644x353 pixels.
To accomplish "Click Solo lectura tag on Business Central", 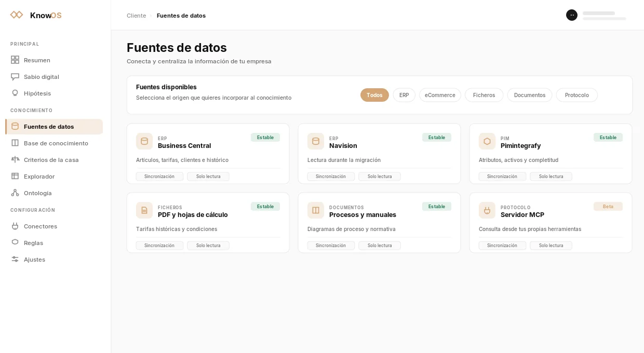I will pyautogui.click(x=208, y=177).
